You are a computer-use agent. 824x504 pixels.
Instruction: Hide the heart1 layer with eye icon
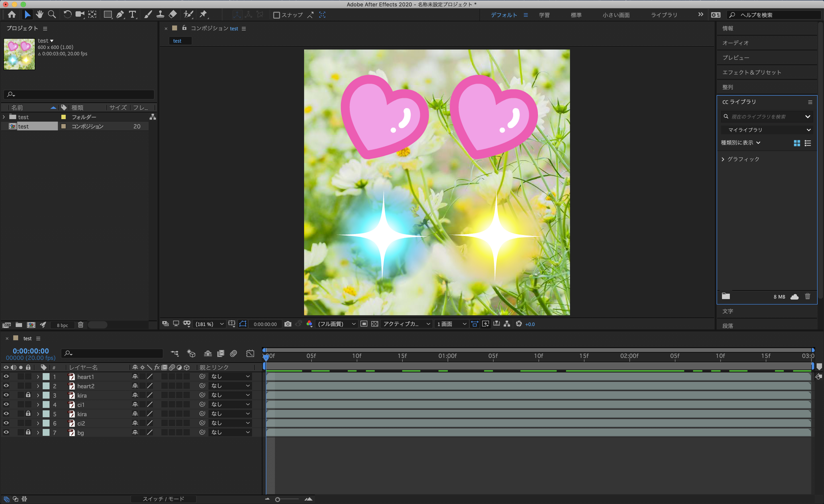6,377
